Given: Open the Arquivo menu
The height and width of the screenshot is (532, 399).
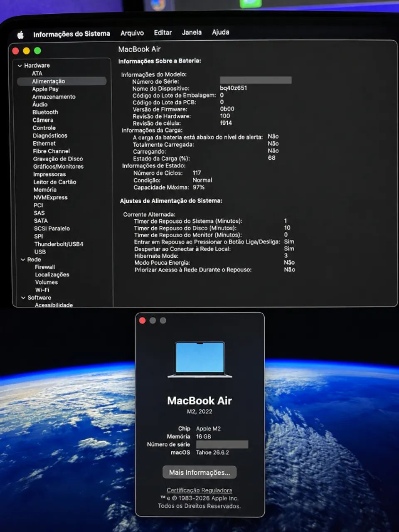Looking at the screenshot, I should pyautogui.click(x=132, y=33).
